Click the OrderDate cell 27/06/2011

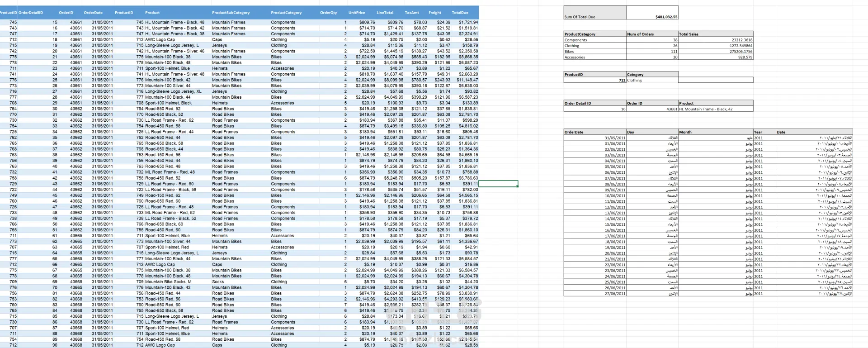[594, 293]
